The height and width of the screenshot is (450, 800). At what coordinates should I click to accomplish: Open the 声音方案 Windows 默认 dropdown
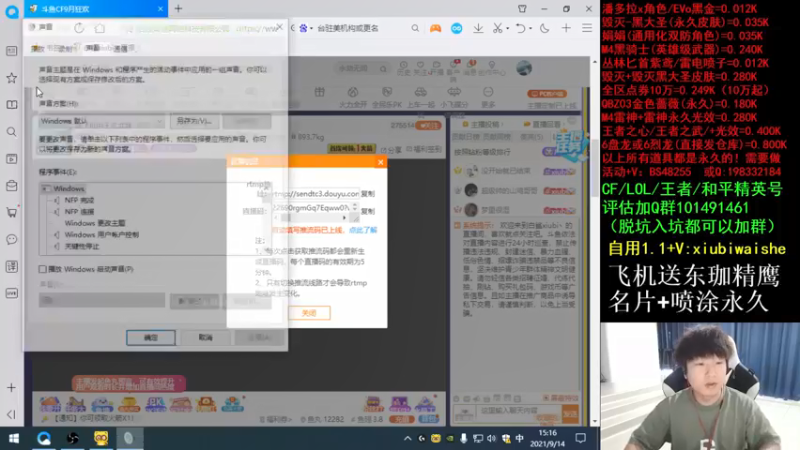[x=102, y=121]
